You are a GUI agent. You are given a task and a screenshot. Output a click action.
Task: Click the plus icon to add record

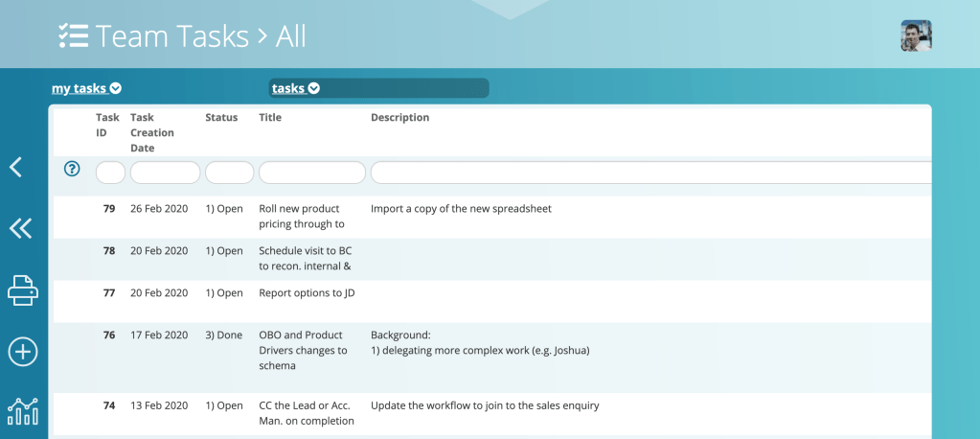[22, 352]
